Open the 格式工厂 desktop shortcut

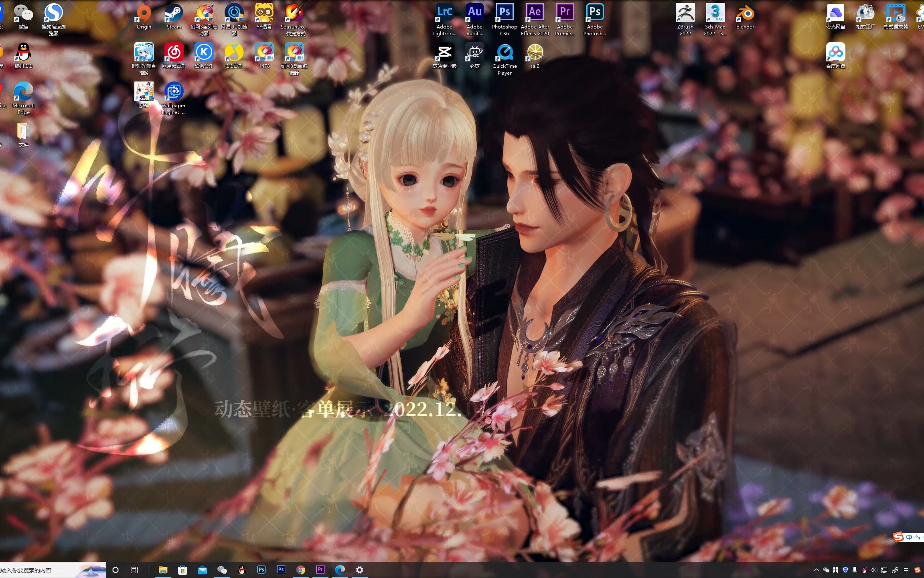click(865, 17)
